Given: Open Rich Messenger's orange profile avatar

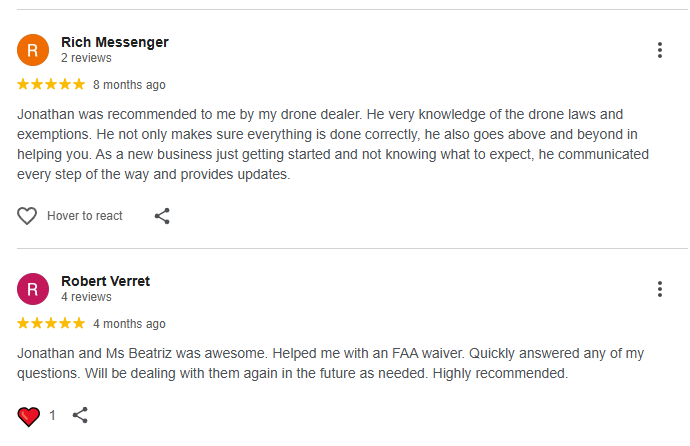Looking at the screenshot, I should point(33,50).
